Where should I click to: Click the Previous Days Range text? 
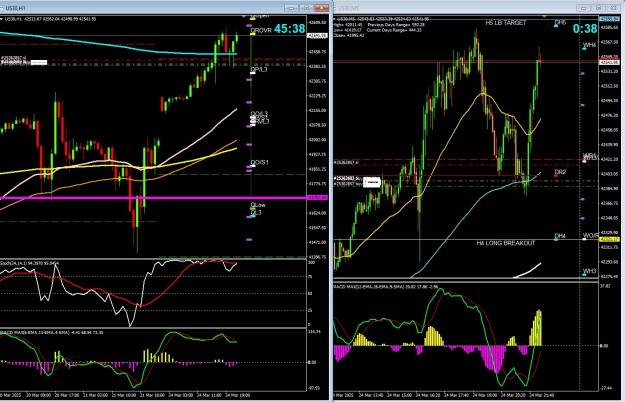tap(397, 25)
